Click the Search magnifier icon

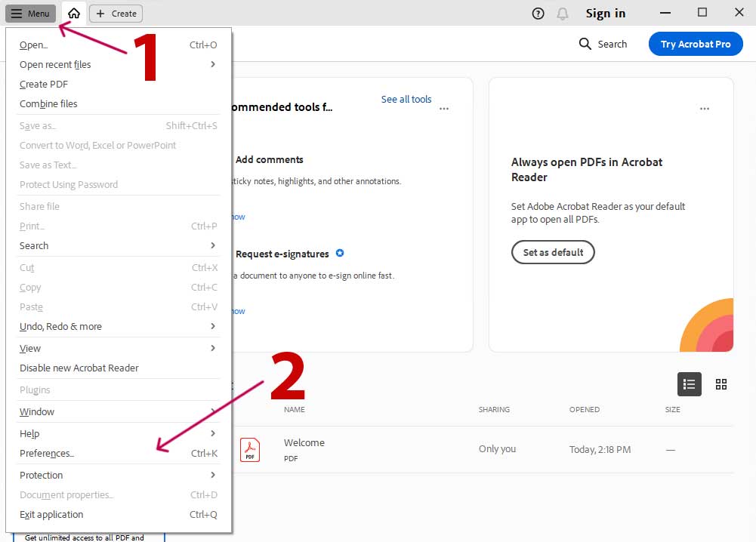[585, 44]
